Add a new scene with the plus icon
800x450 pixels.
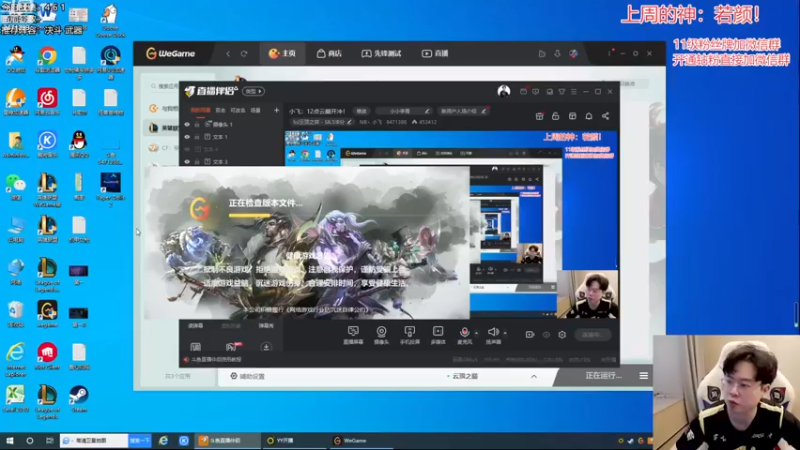pyautogui.click(x=276, y=110)
